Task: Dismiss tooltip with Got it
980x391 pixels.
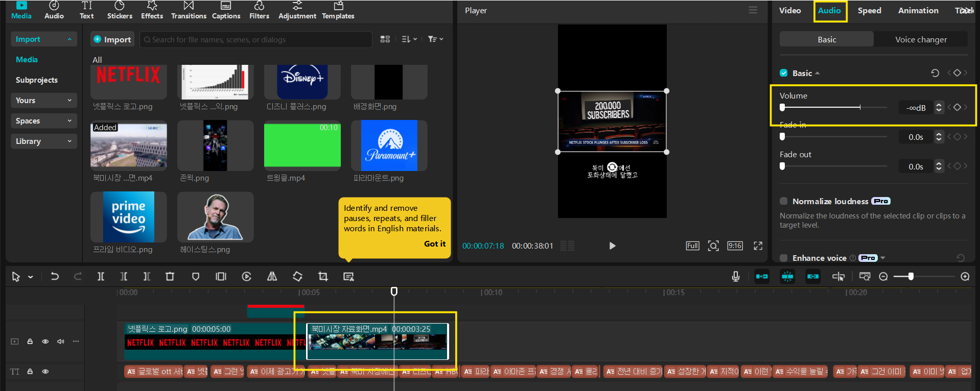Action: (x=435, y=244)
